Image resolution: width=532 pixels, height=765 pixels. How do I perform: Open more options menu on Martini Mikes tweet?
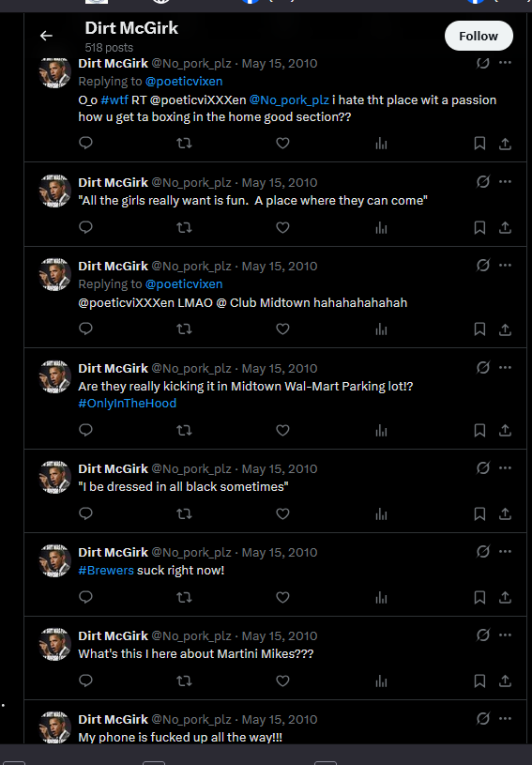pos(505,635)
